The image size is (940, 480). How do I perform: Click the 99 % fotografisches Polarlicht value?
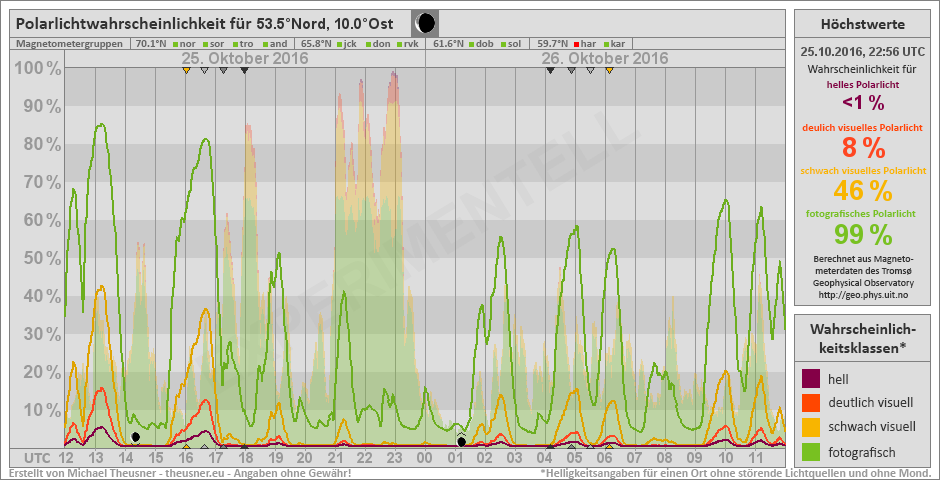[862, 234]
